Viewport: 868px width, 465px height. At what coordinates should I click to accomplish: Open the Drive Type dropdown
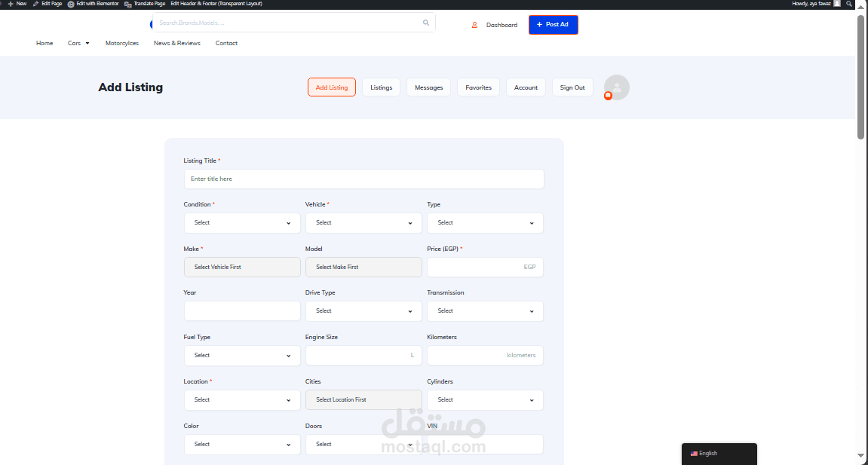363,311
